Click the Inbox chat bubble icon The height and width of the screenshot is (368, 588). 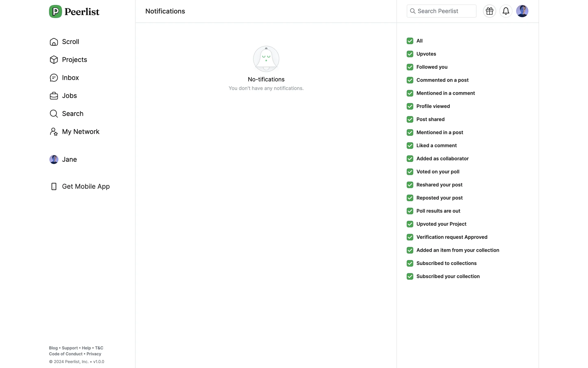54,78
